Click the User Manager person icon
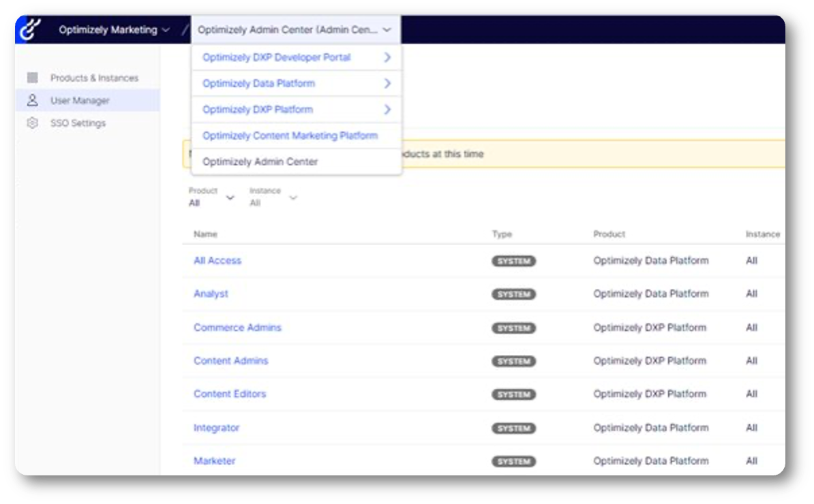Screen dimensions: 814x504 point(32,100)
